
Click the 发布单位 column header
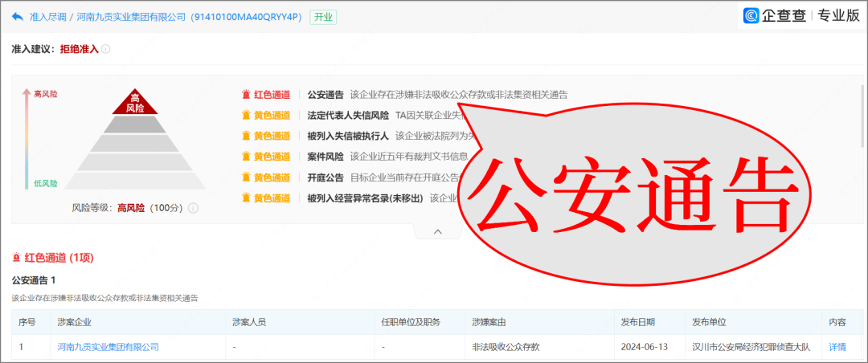coord(709,322)
